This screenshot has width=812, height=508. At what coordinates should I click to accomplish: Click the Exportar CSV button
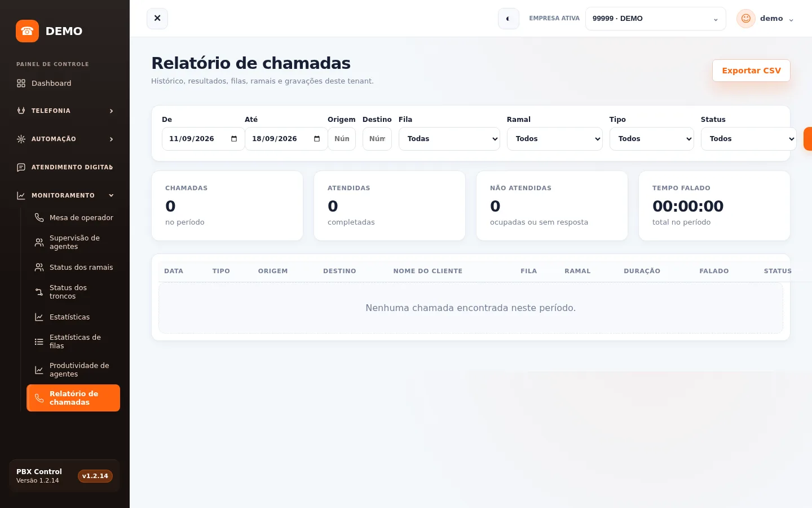tap(751, 71)
